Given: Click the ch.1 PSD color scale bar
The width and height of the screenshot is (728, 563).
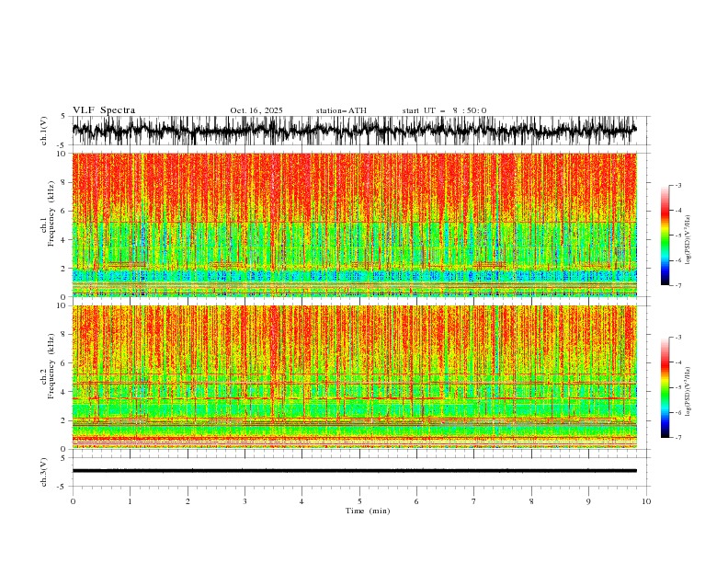Looking at the screenshot, I should (x=665, y=236).
